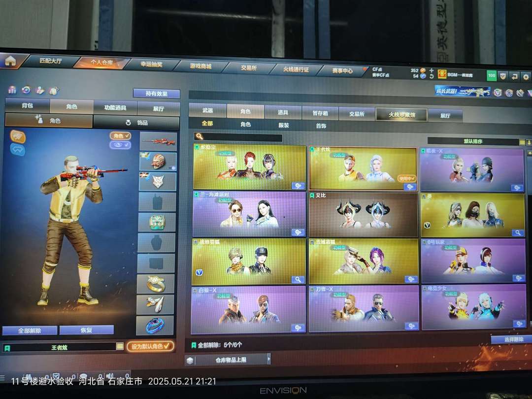Click the settings icon on the 王者炫 card

410,187
